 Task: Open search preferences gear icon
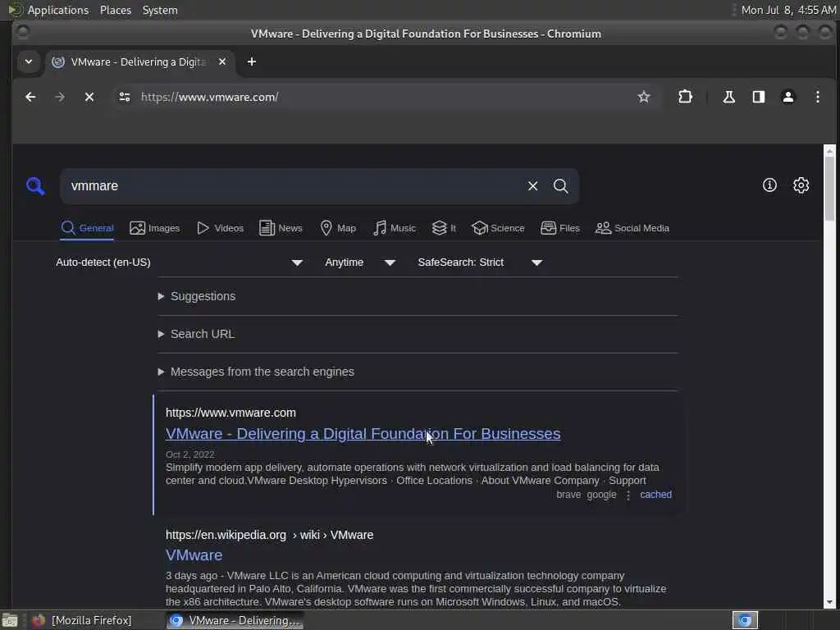(x=801, y=185)
